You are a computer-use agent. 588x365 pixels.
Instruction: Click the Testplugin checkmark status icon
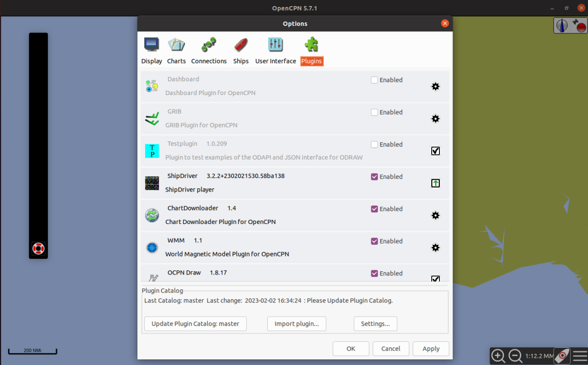coord(435,151)
